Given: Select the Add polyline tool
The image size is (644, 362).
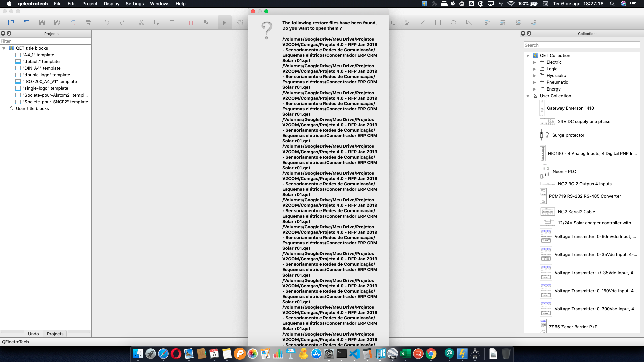Looking at the screenshot, I should (x=469, y=22).
